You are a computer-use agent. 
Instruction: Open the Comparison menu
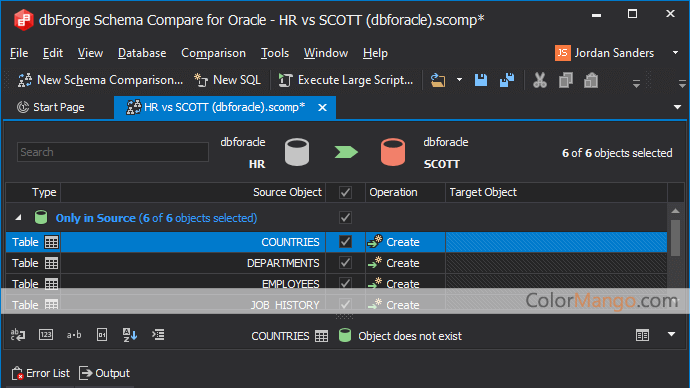click(x=213, y=53)
